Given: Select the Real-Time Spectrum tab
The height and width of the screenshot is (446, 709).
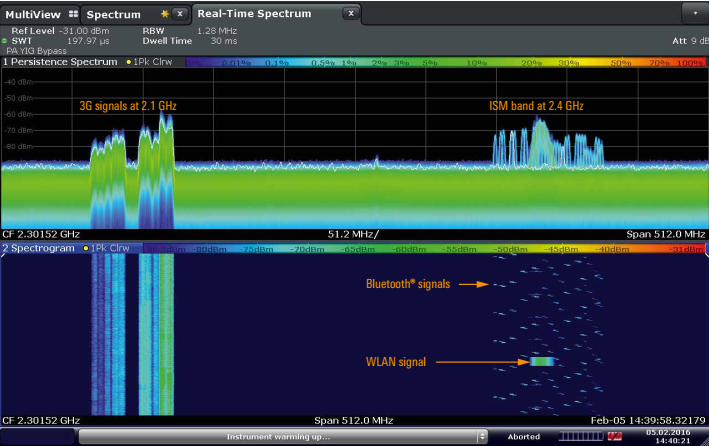Looking at the screenshot, I should point(254,14).
